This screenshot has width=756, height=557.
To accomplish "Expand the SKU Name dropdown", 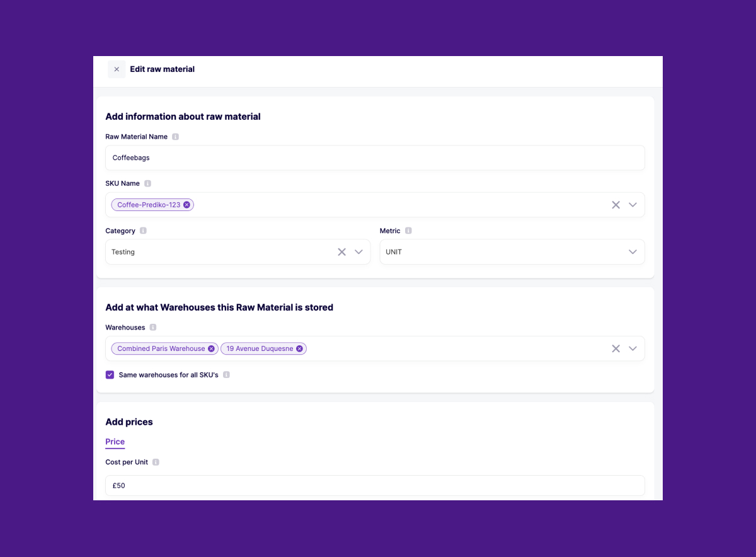I will [x=633, y=204].
